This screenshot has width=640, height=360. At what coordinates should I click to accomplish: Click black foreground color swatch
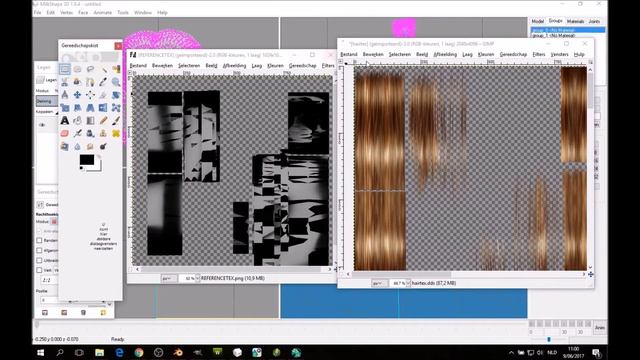[x=86, y=160]
